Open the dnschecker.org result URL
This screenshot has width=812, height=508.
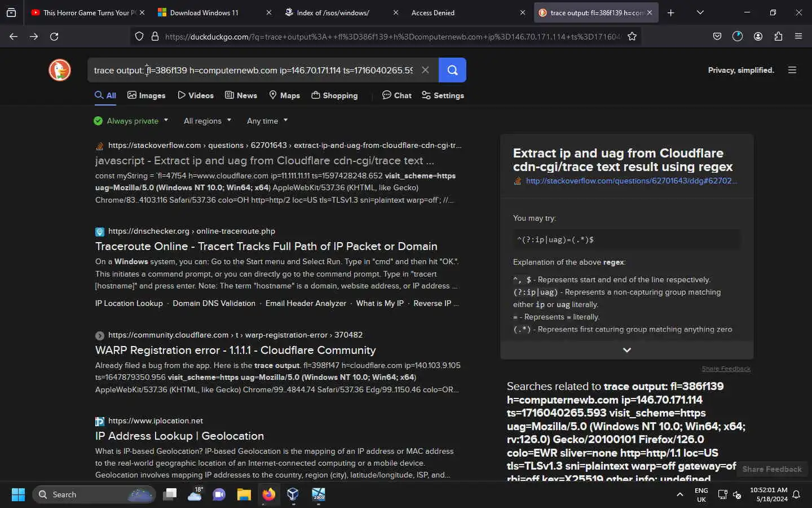[192, 231]
